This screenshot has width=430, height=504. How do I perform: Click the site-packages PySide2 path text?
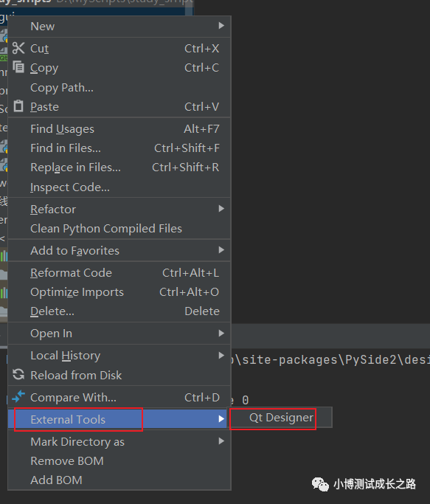[330, 359]
